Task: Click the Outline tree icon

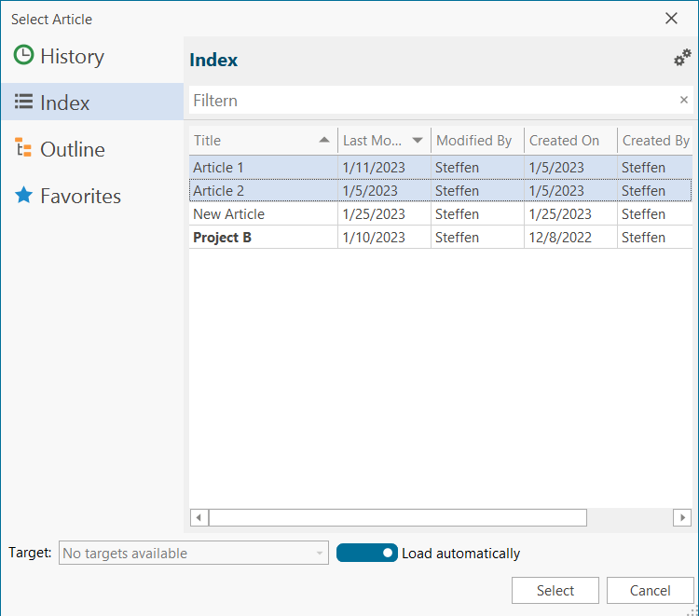Action: (23, 149)
